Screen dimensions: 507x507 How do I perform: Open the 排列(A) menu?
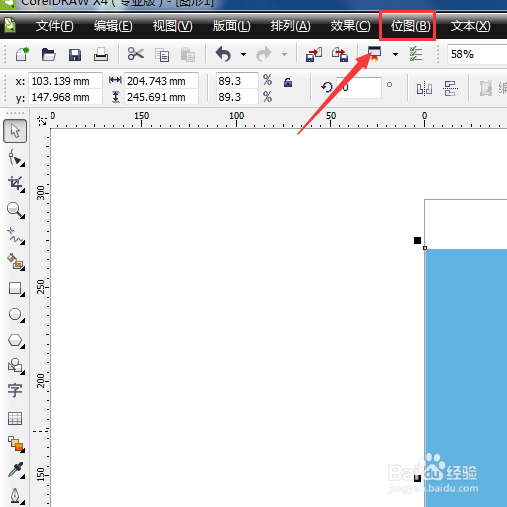290,26
